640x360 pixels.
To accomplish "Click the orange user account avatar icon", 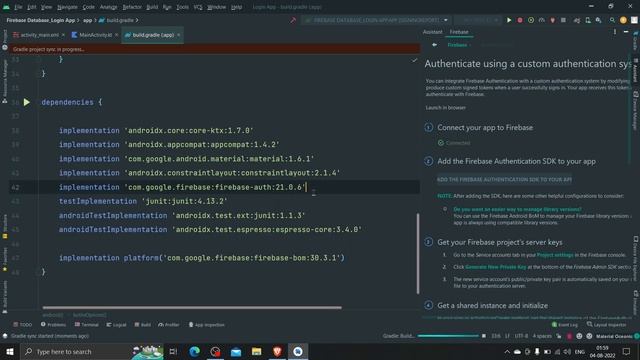I will (623, 20).
